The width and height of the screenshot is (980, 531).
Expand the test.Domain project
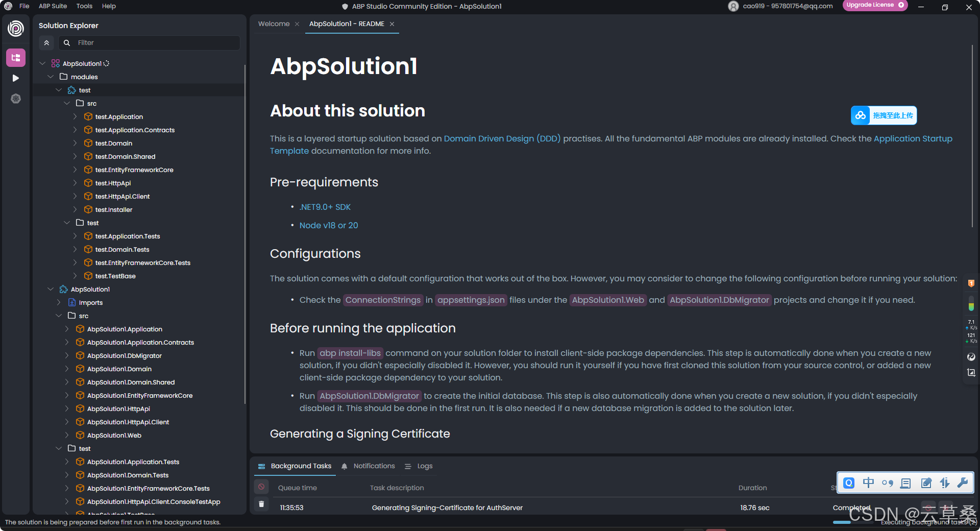click(x=75, y=143)
